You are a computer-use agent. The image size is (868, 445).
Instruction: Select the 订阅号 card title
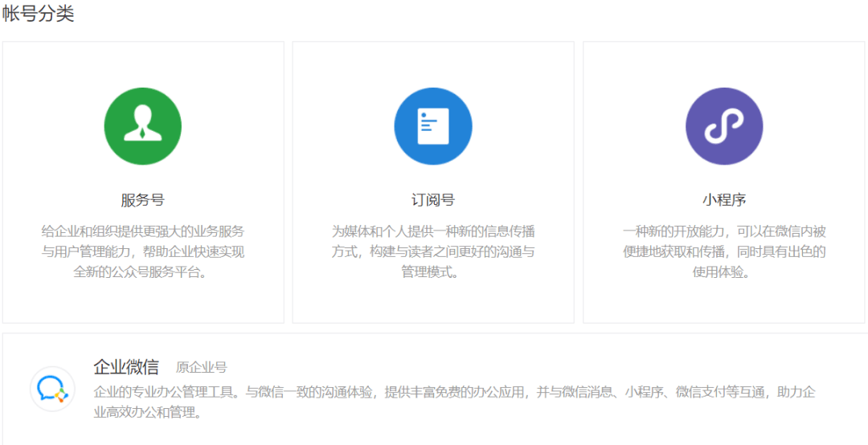click(433, 200)
